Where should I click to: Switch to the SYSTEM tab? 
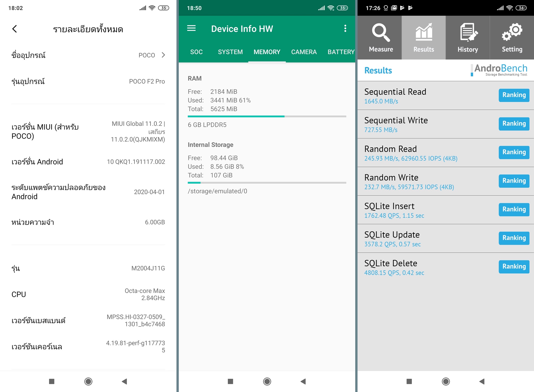click(230, 52)
